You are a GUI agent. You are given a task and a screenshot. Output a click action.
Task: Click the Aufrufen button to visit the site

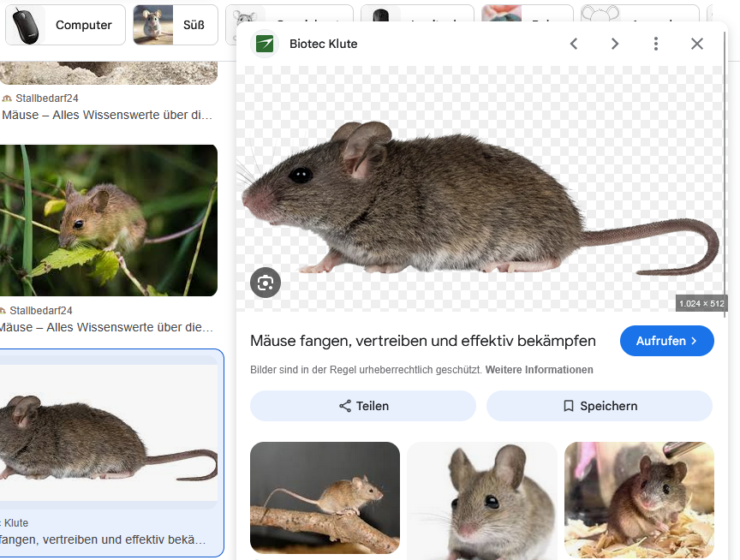coord(666,341)
